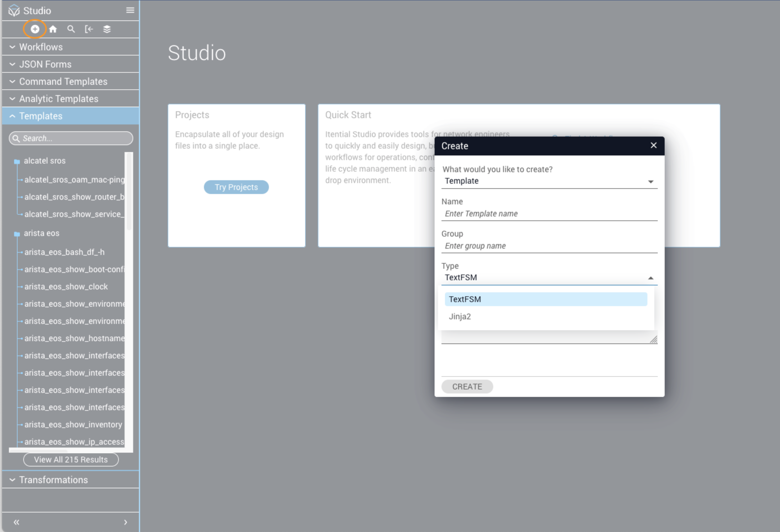Open the stacked layers icon
This screenshot has width=780, height=532.
[107, 29]
